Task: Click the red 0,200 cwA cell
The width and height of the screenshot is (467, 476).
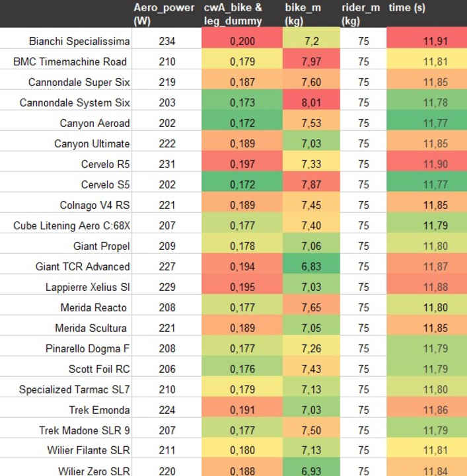Action: (x=242, y=41)
